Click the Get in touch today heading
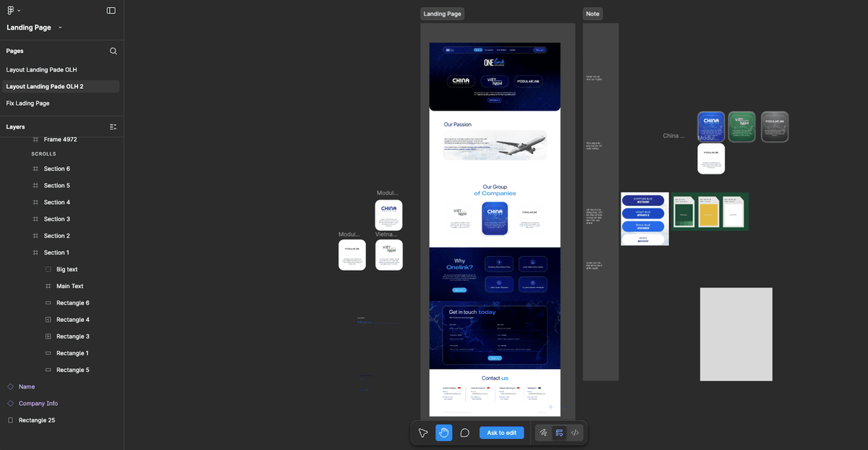This screenshot has height=450, width=868. click(472, 312)
